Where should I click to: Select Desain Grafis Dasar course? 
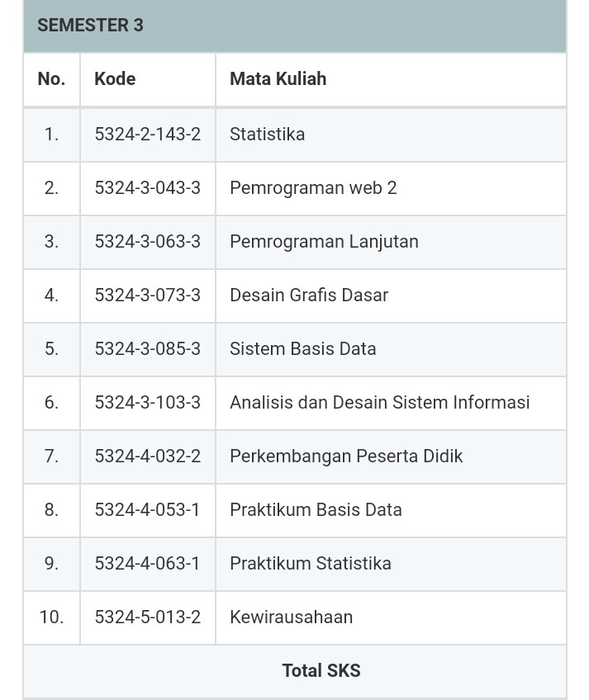pos(309,296)
